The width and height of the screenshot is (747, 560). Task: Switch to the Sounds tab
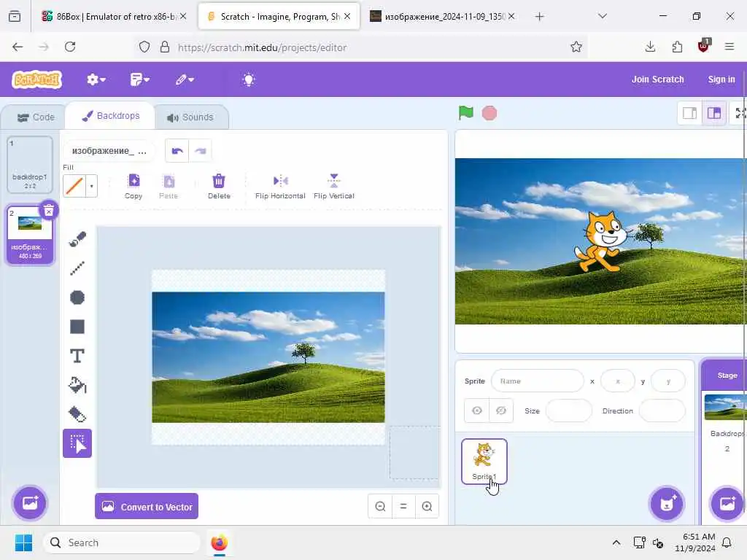(190, 117)
